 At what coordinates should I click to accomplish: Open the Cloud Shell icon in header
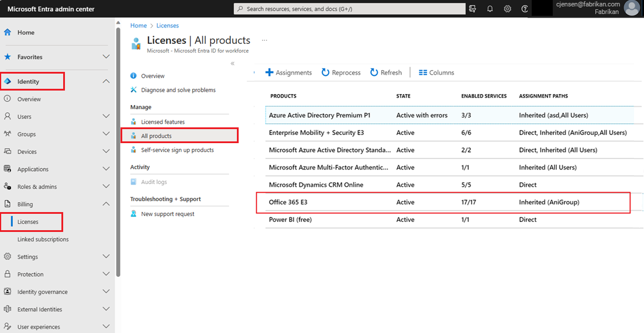coord(473,9)
